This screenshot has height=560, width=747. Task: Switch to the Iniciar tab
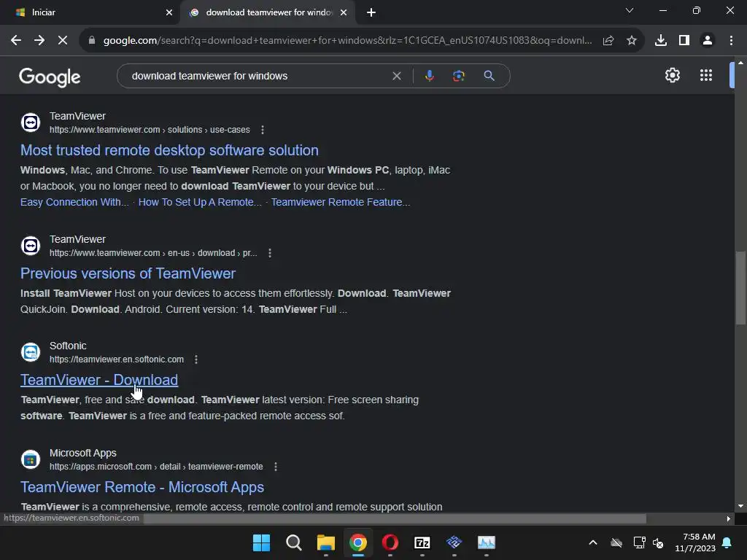click(x=90, y=12)
